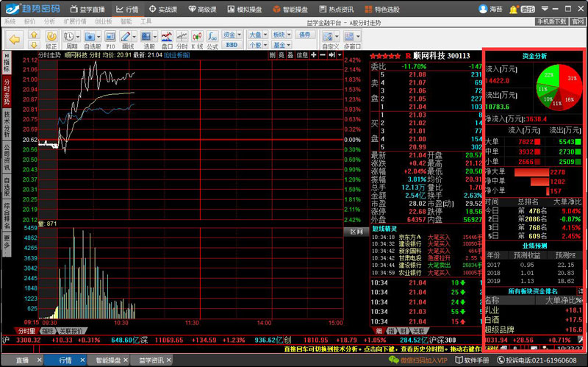This screenshot has height=367, width=588.
Task: Expand the 资金 dropdown in toolbar
Action: [232, 35]
